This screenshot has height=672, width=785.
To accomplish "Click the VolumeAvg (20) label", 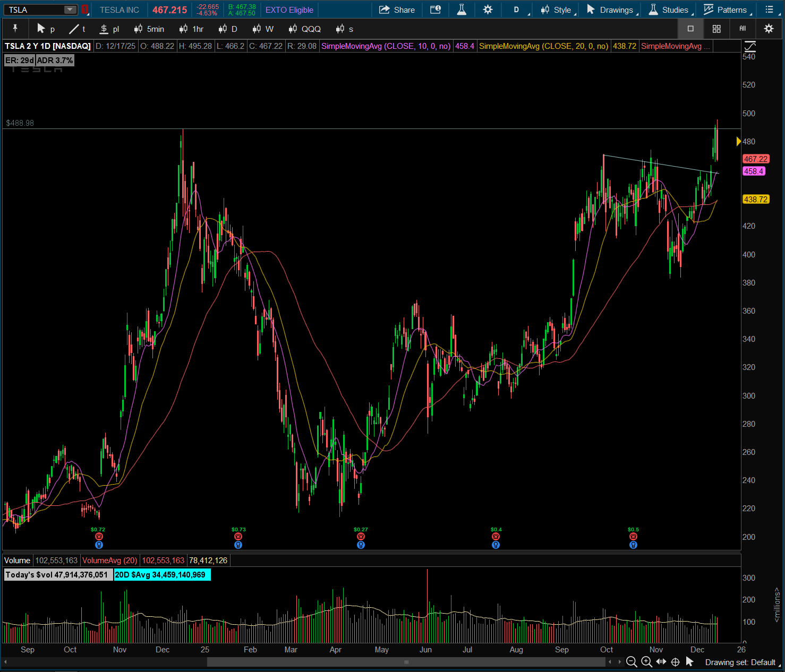I will point(109,561).
